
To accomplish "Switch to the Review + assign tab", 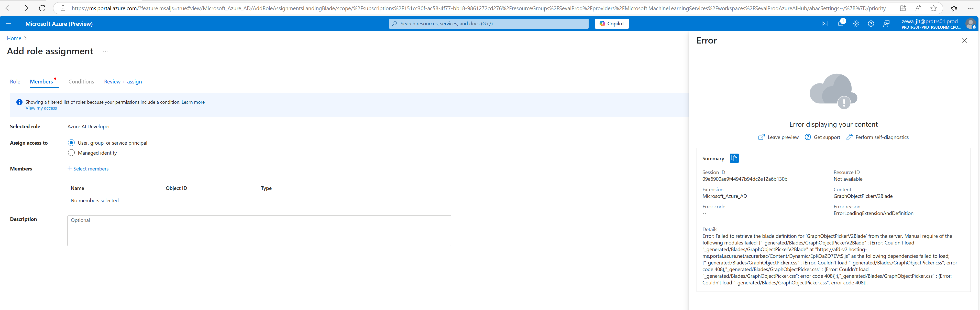I will click(x=123, y=81).
